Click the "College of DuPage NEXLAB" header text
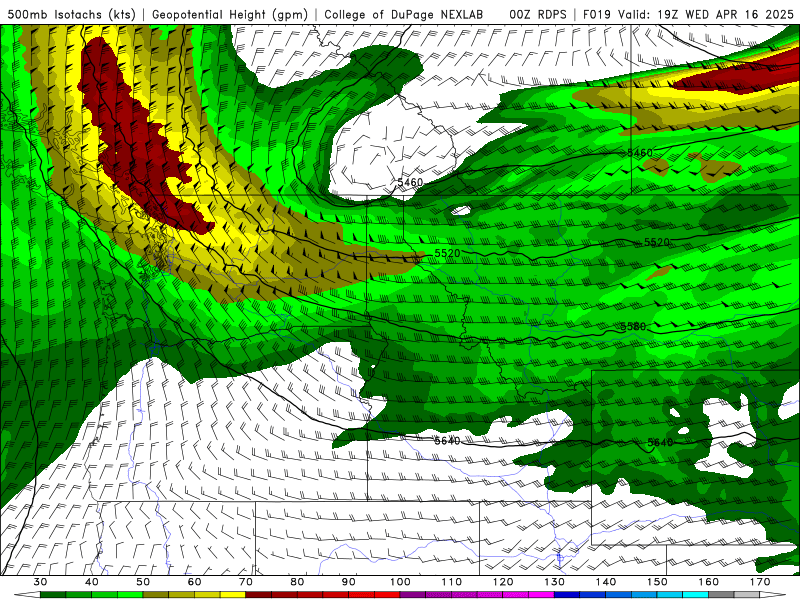The image size is (800, 600). (404, 14)
